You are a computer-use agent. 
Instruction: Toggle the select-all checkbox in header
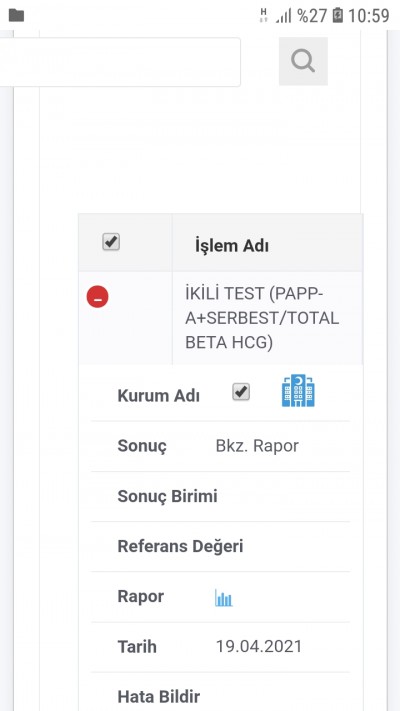[x=111, y=242]
